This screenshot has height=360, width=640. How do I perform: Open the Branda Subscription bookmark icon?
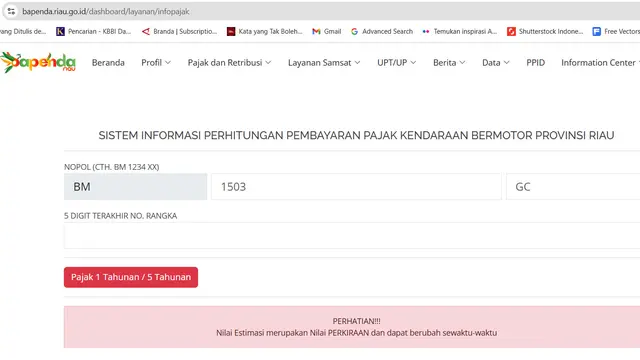coord(146,31)
